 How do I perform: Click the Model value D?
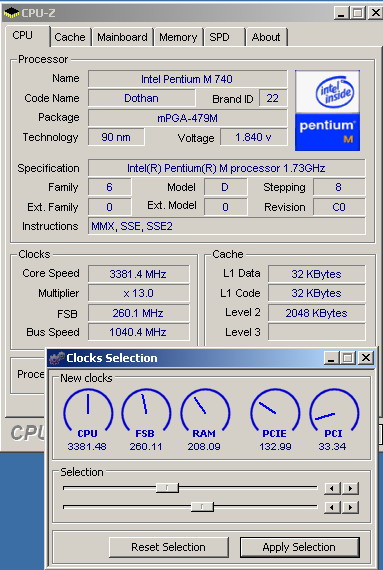[x=225, y=187]
